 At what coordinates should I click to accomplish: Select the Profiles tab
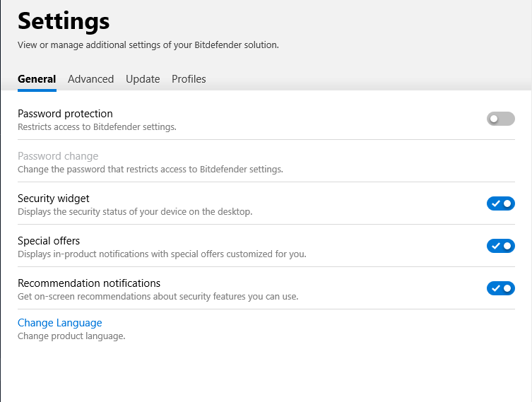coord(189,79)
